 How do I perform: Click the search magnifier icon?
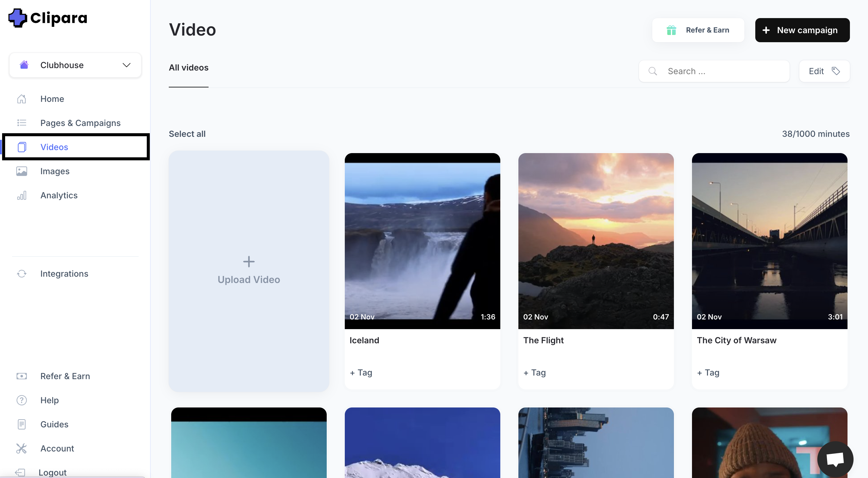[653, 71]
